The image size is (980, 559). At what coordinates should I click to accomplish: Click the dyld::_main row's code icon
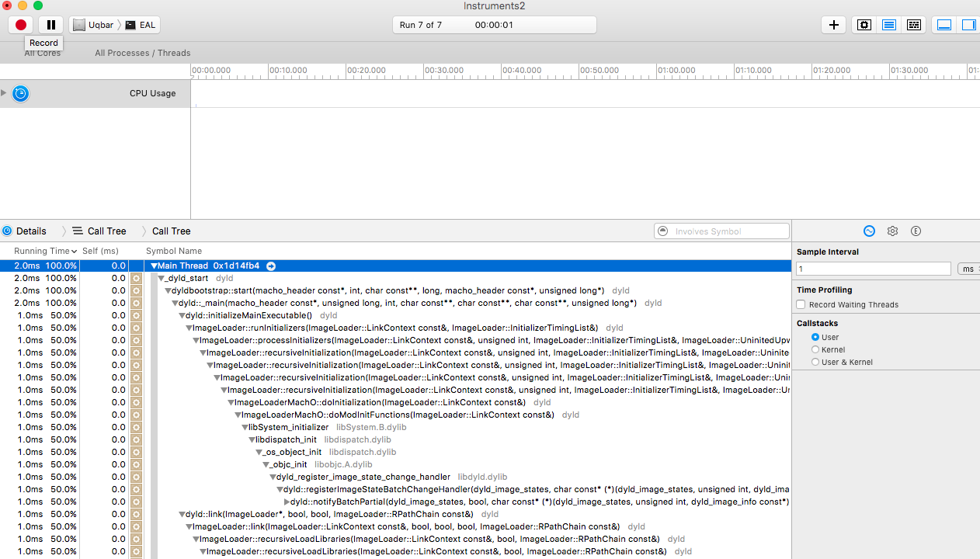(136, 303)
